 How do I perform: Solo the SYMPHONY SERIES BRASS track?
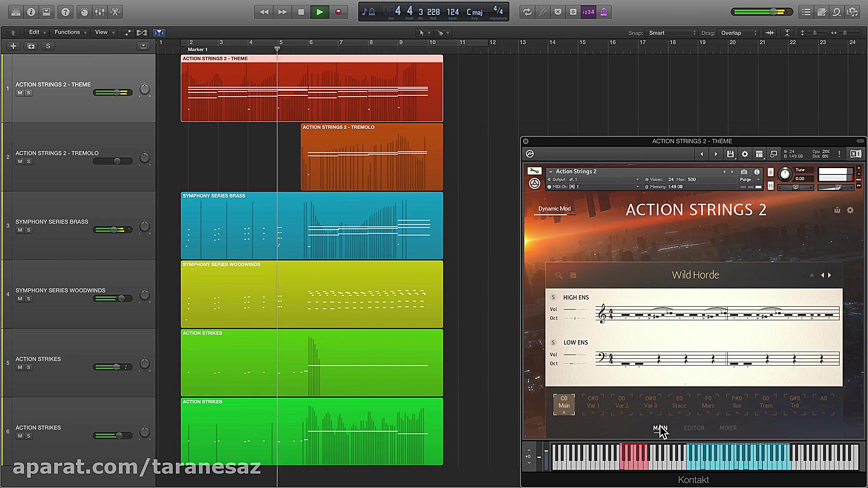[x=28, y=230]
